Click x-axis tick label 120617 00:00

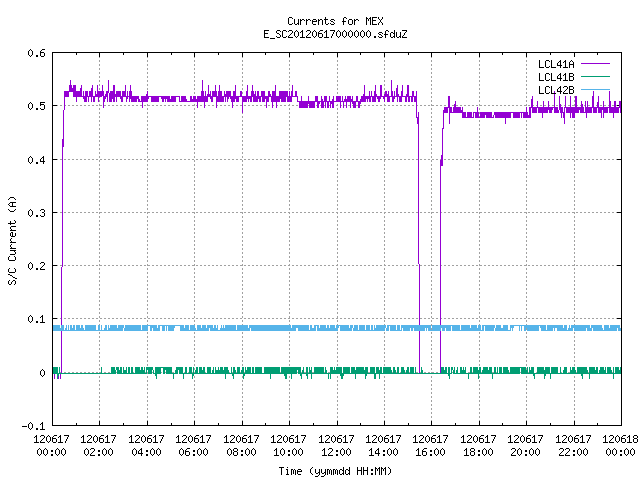coord(51,445)
